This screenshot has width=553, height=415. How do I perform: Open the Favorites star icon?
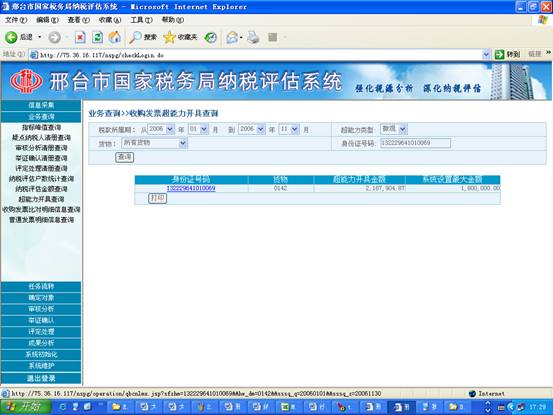tap(169, 37)
